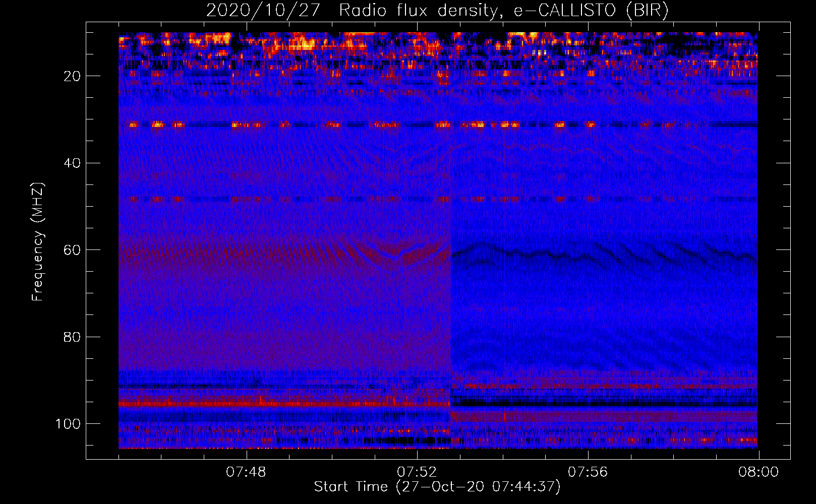This screenshot has height=504, width=816.
Task: Click the 08:00 time tick label
Action: click(x=759, y=472)
